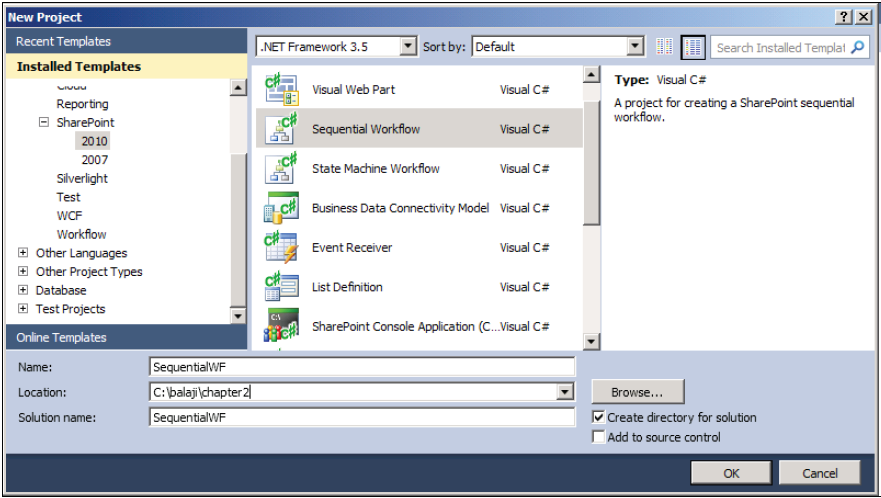Open the Installed Templates section
881x498 pixels.
click(126, 66)
